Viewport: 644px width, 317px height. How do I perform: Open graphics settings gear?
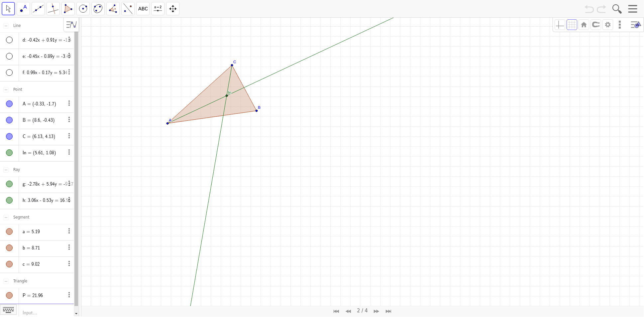coord(608,25)
